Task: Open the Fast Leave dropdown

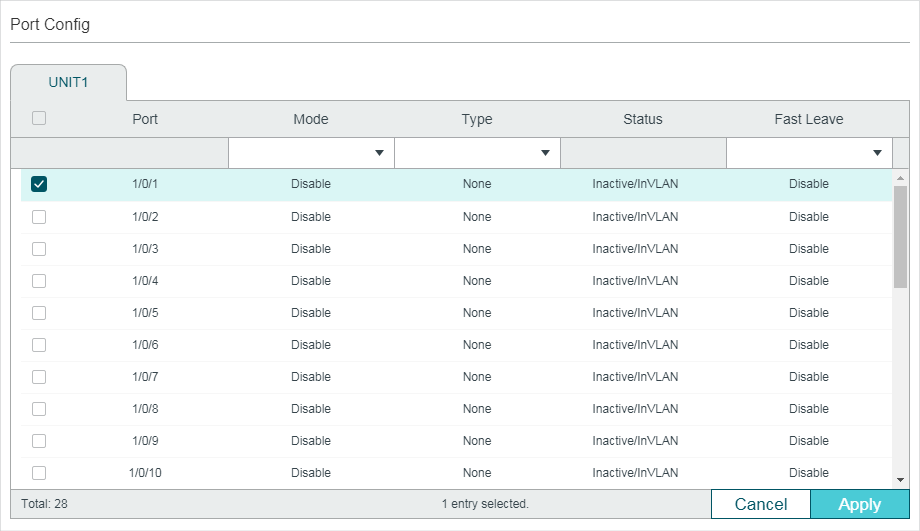Action: [808, 153]
